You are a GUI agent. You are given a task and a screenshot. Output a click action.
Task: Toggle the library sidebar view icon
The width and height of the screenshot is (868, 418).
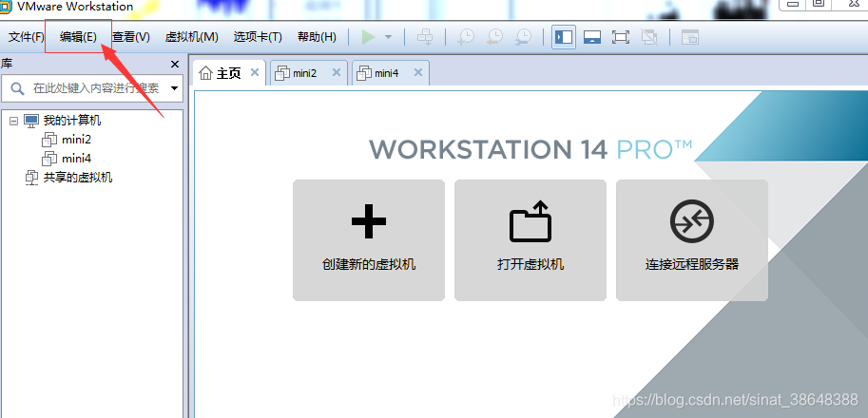tap(564, 37)
